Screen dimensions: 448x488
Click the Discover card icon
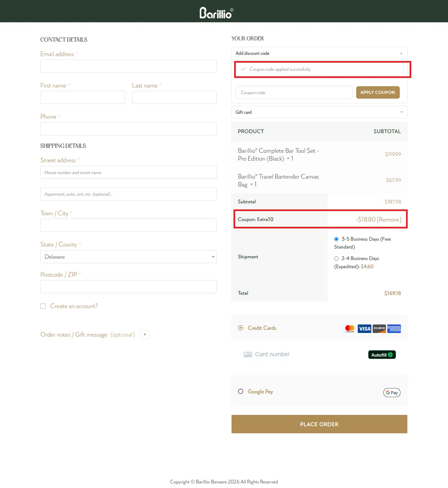(x=379, y=328)
